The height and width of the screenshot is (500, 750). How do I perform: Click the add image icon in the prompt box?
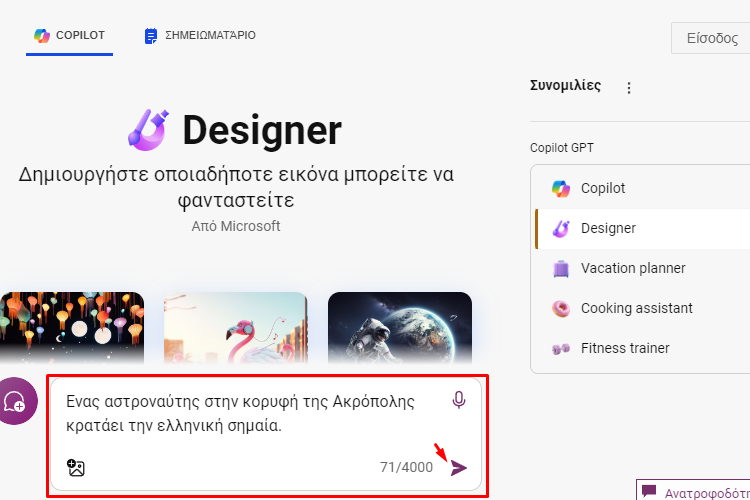tap(76, 467)
